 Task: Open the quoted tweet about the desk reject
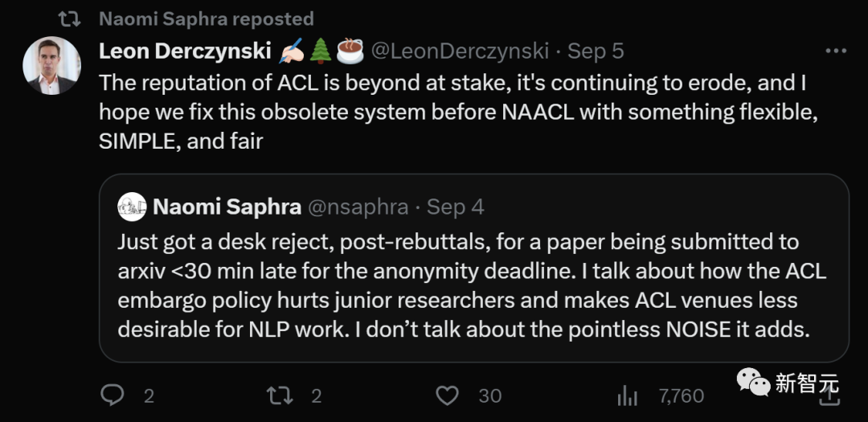coord(473,285)
